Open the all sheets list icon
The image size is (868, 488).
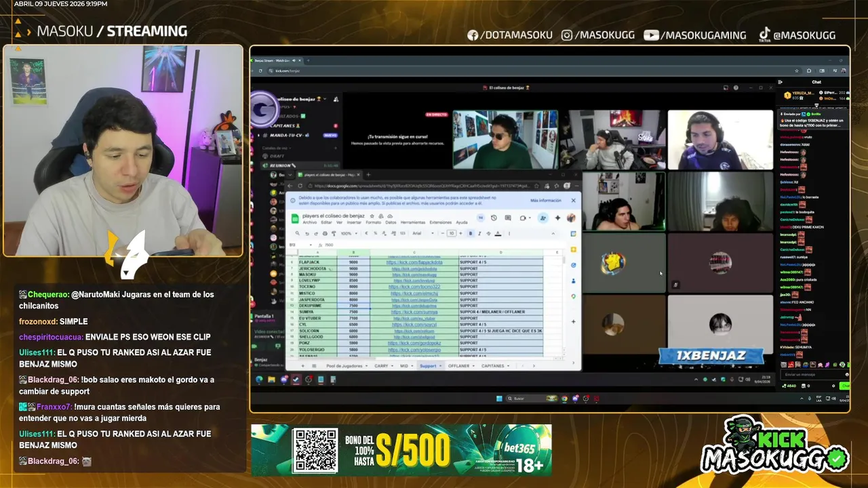pos(314,366)
